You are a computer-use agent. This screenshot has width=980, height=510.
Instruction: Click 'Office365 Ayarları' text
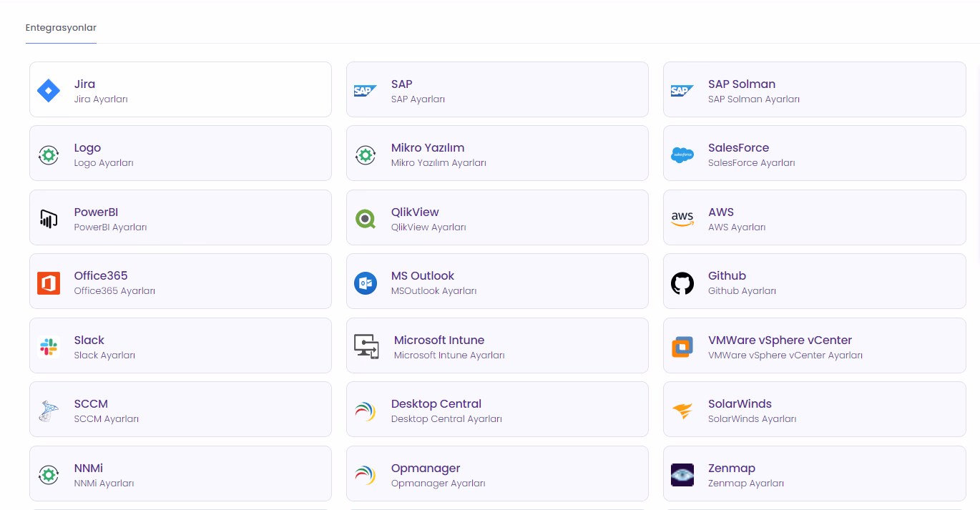(x=114, y=291)
